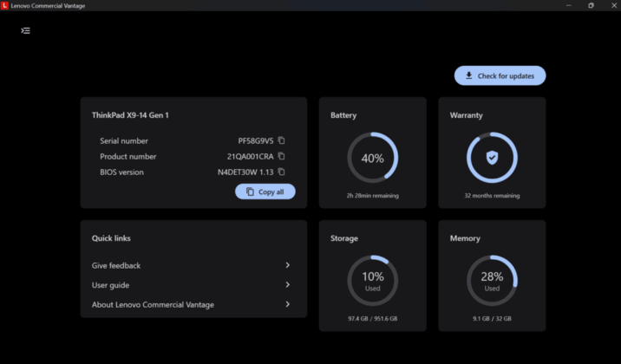Click chevron next to Give feedback

click(288, 265)
